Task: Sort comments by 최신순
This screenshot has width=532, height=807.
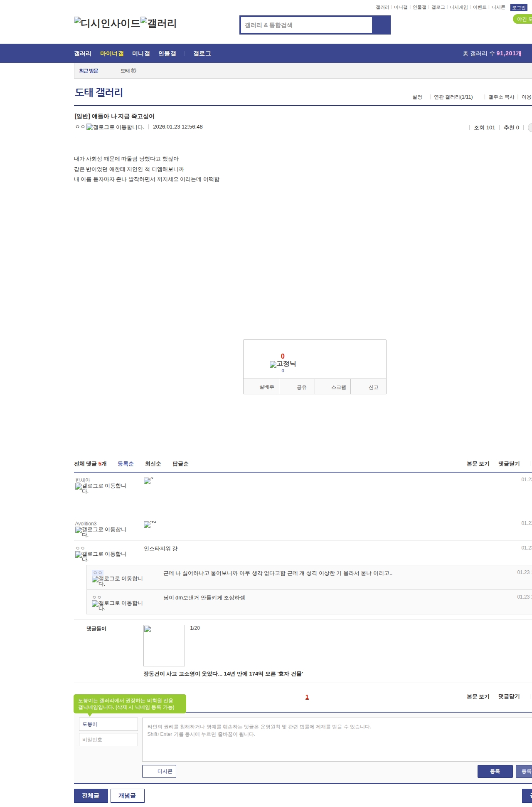Action: point(153,464)
